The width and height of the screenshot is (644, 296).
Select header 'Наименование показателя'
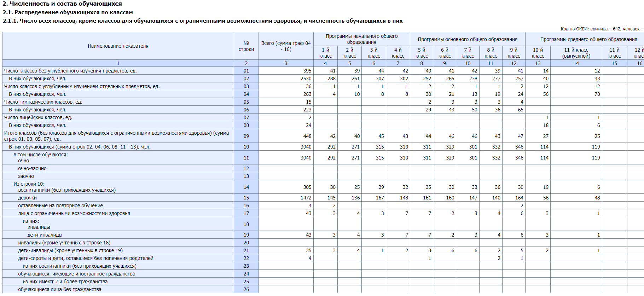[x=118, y=46]
